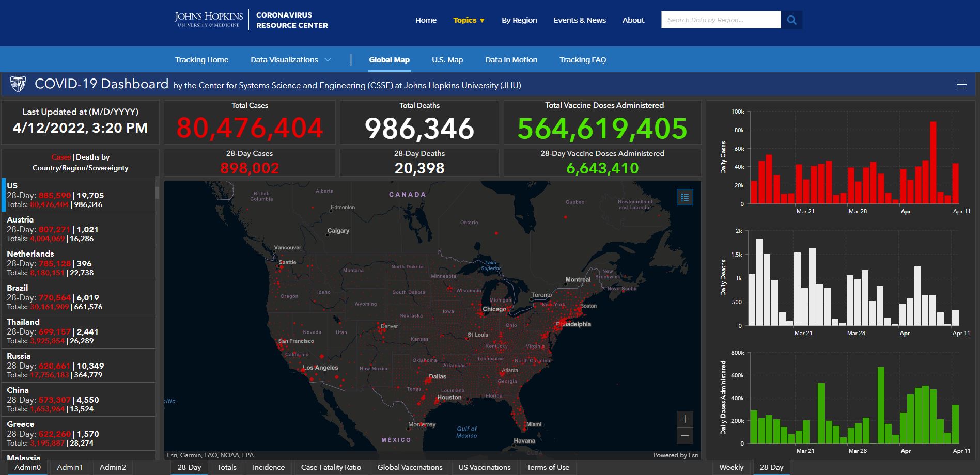Select China in country list
980x475 pixels.
tap(79, 399)
